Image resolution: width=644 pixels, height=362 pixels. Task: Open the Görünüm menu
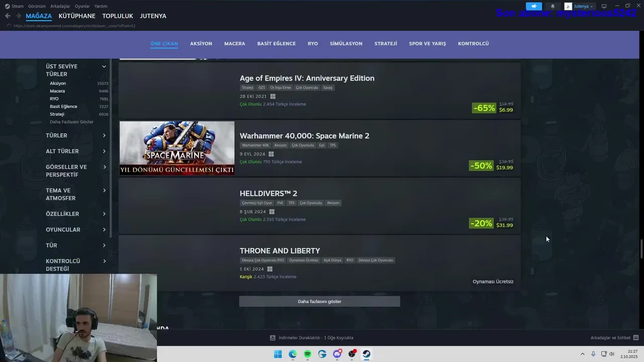[x=37, y=6]
